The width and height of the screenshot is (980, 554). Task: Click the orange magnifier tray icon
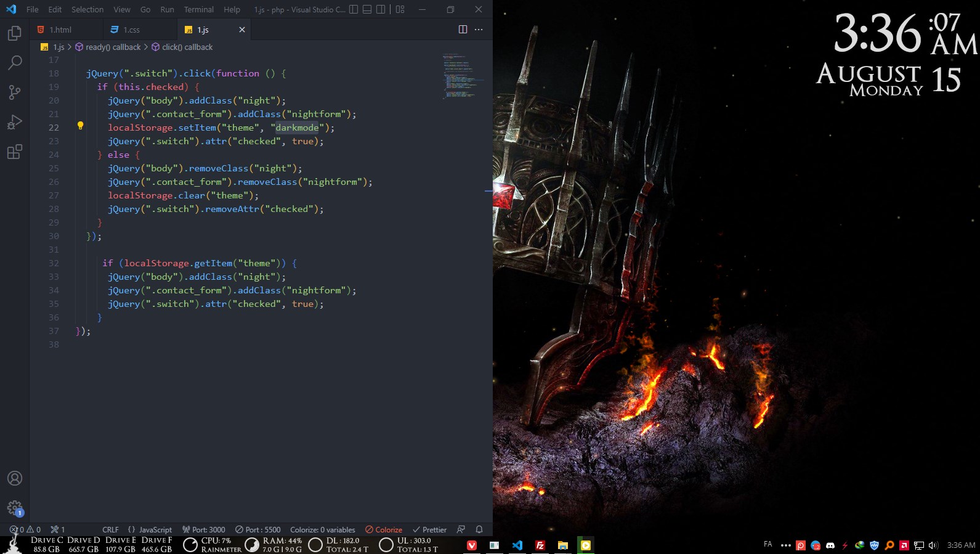pos(889,545)
